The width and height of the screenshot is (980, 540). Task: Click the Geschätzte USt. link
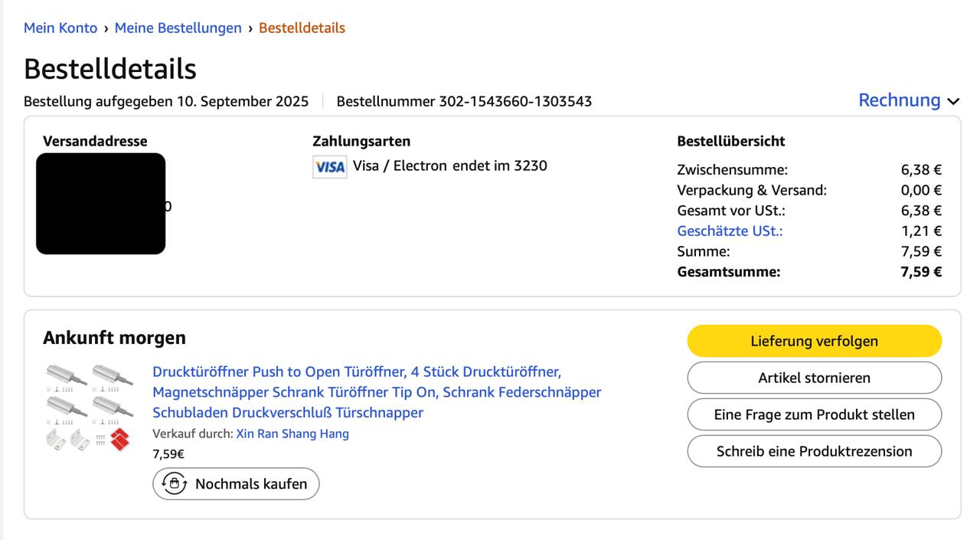click(730, 231)
